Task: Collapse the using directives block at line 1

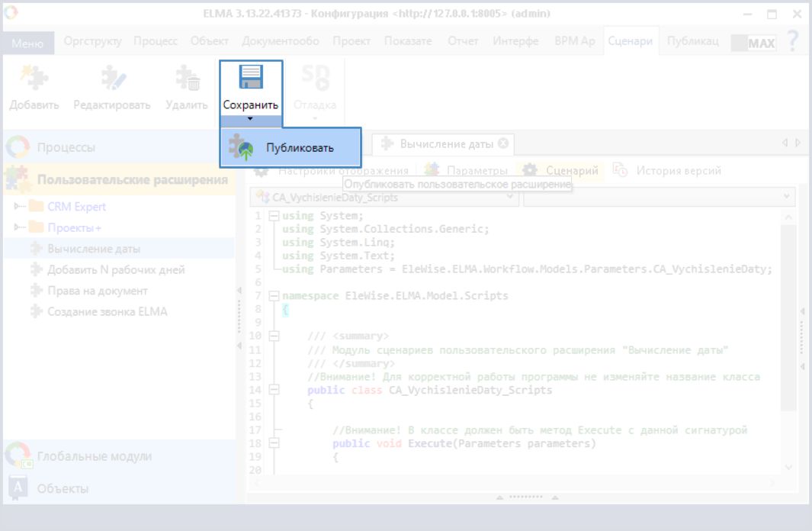Action: coord(274,216)
